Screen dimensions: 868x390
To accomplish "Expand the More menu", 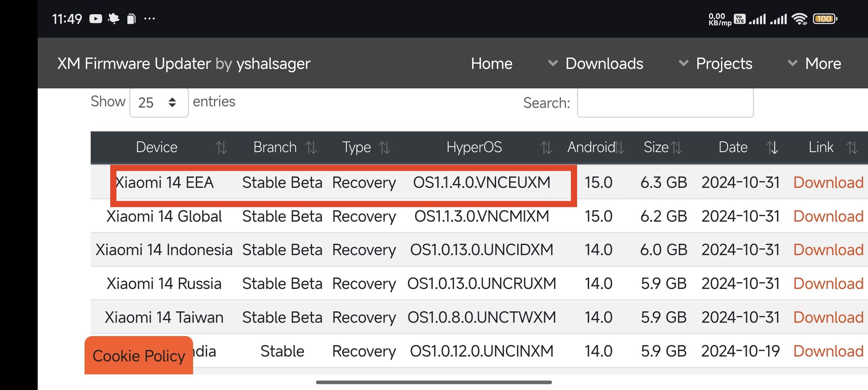I will (x=814, y=64).
